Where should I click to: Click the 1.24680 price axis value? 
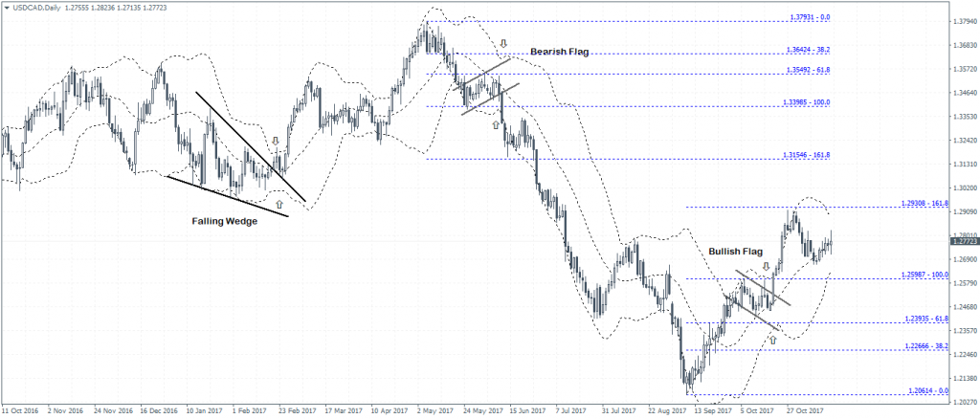965,307
